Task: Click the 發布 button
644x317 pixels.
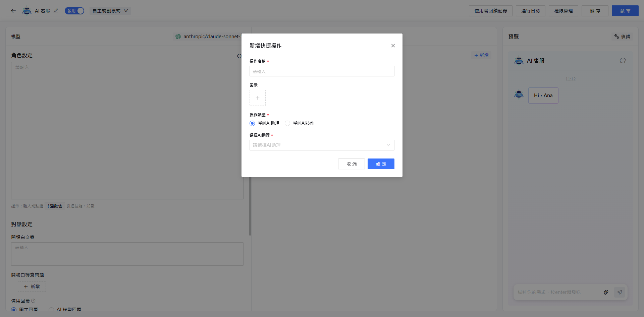Action: pos(625,11)
